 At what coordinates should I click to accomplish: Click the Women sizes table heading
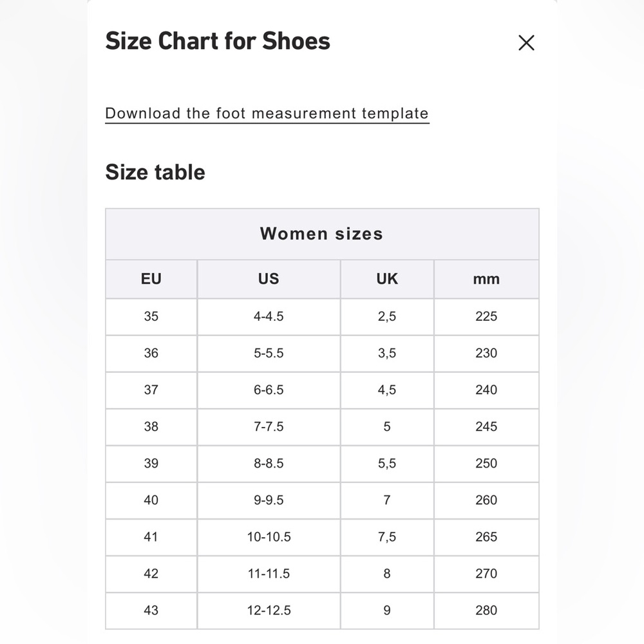pyautogui.click(x=322, y=234)
